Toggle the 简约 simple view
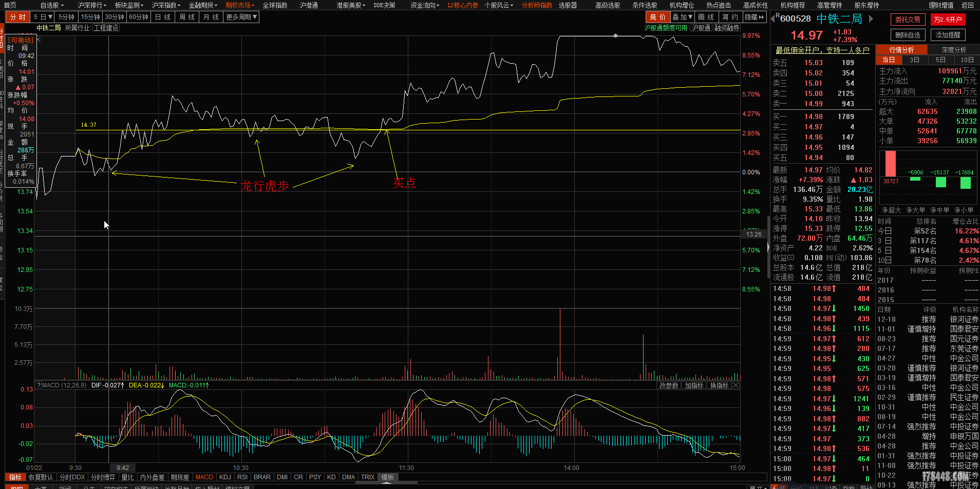 point(730,17)
